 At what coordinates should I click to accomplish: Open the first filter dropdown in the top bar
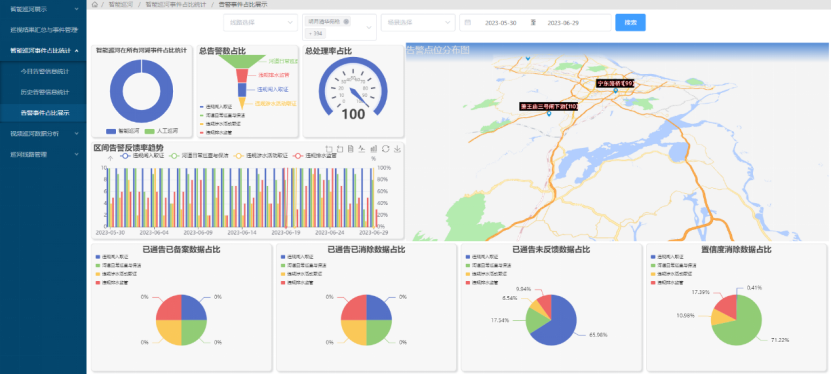[x=260, y=23]
